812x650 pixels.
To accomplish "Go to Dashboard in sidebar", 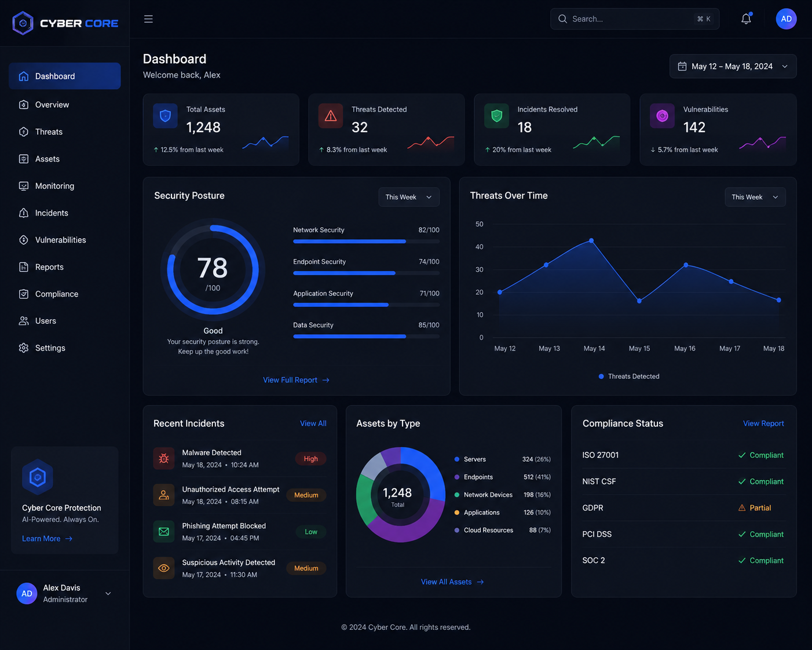I will click(65, 76).
